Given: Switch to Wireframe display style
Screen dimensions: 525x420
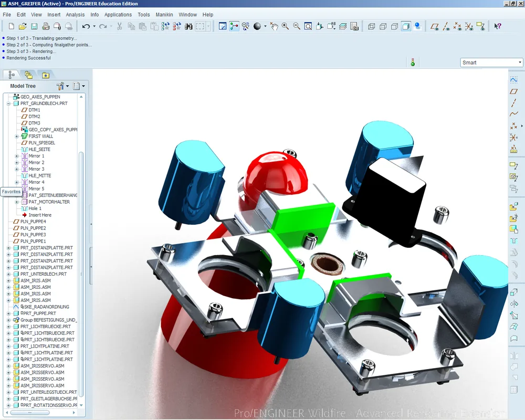Looking at the screenshot, I should pos(371,26).
